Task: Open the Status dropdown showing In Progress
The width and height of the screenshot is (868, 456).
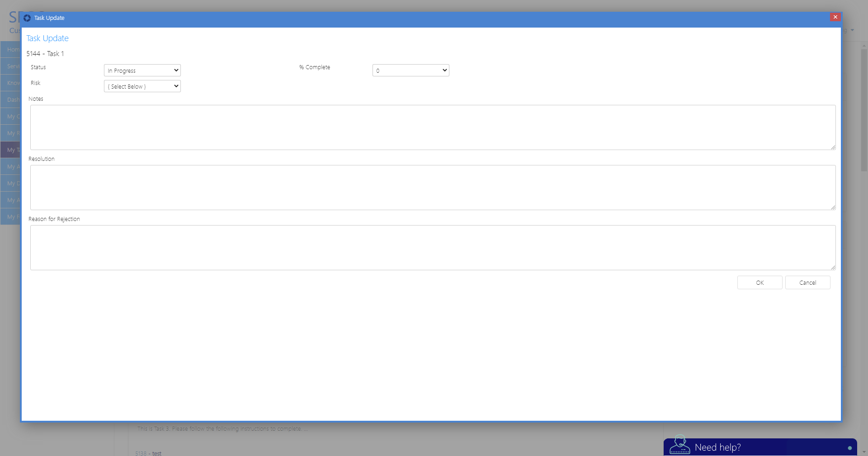Action: point(142,71)
